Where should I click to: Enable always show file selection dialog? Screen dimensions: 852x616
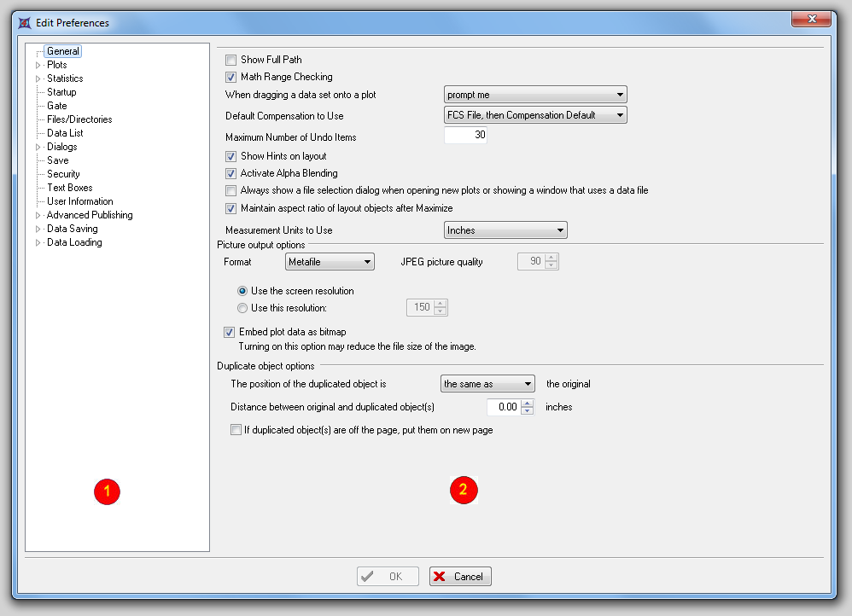(x=231, y=190)
